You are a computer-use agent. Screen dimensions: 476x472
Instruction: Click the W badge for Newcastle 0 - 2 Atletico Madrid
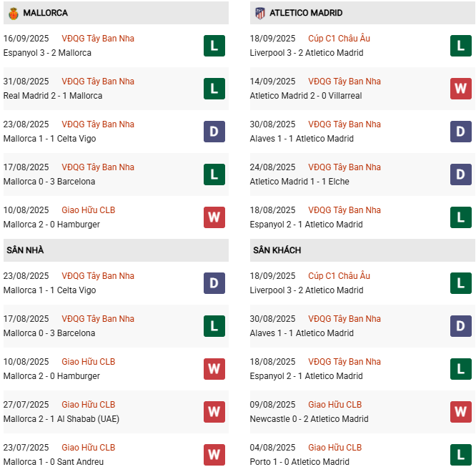pyautogui.click(x=461, y=412)
